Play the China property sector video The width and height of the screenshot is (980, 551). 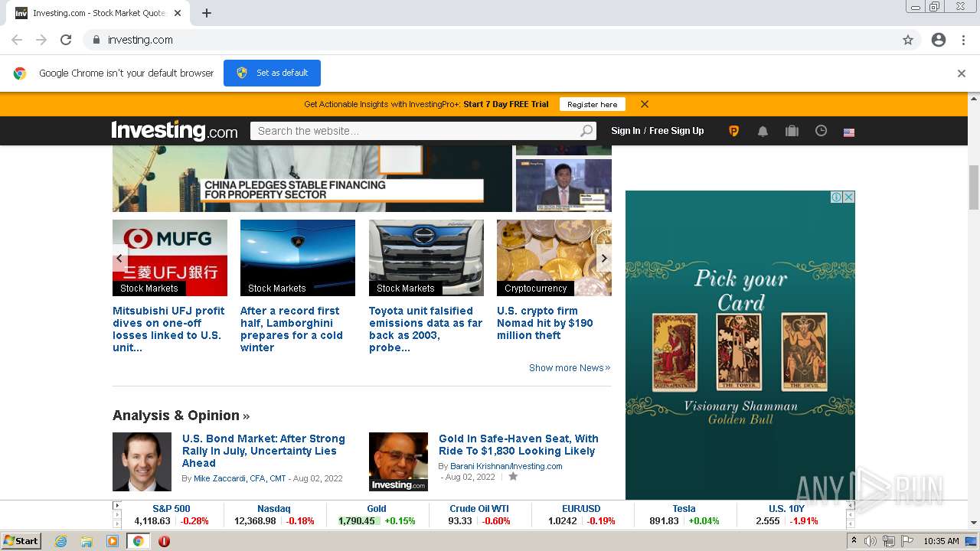coord(312,178)
